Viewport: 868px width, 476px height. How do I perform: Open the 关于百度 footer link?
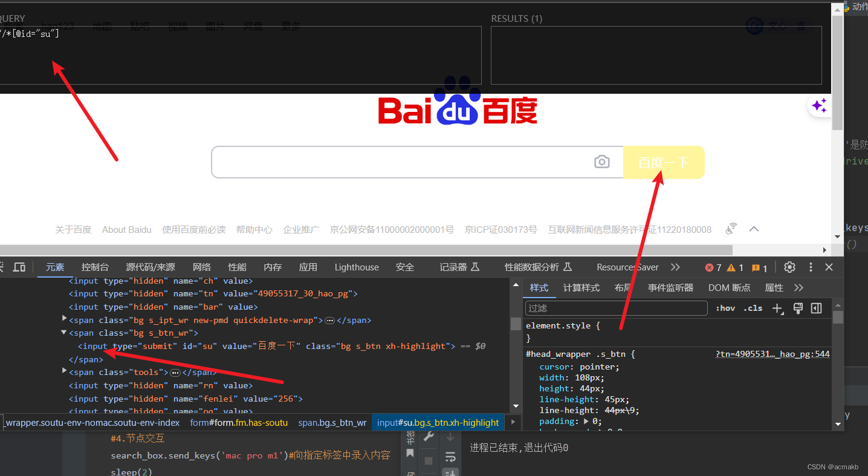(73, 230)
